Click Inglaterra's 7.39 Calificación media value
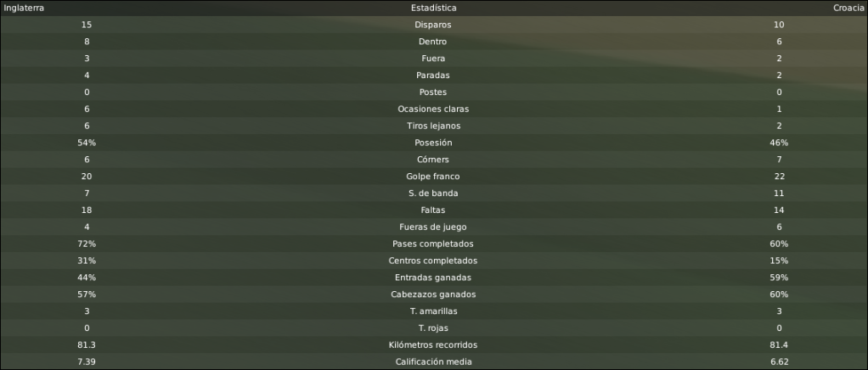The height and width of the screenshot is (370, 868). pos(87,362)
